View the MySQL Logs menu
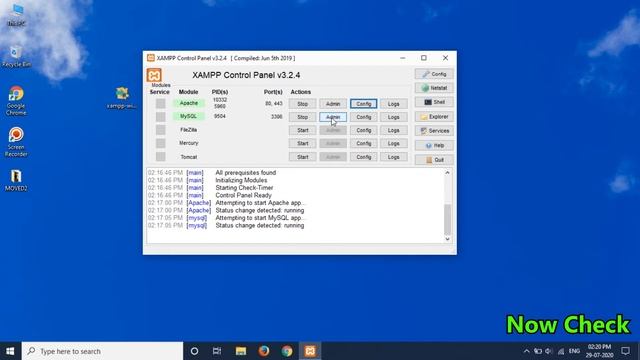 [393, 117]
